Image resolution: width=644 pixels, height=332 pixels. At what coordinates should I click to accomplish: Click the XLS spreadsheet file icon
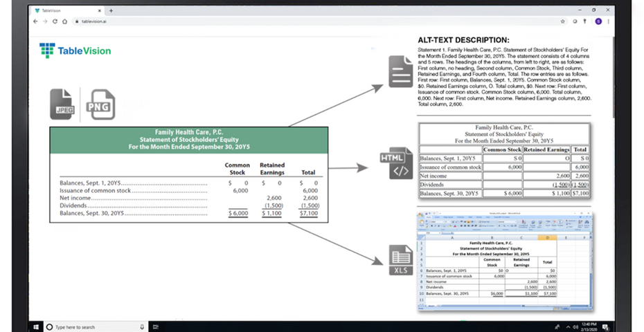pos(400,260)
